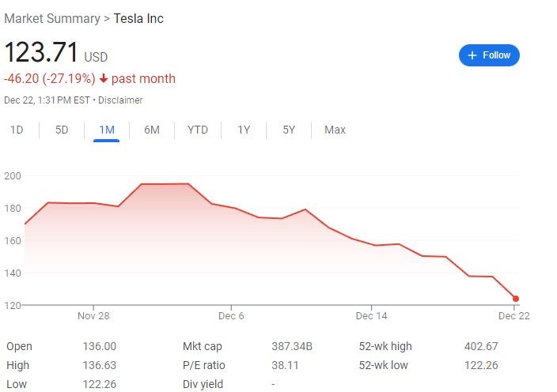
Task: Click the Dec 14 axis label
Action: coord(371,316)
